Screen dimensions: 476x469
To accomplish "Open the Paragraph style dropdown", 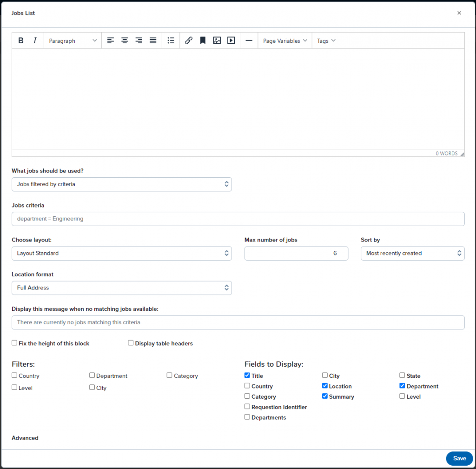I will (73, 41).
